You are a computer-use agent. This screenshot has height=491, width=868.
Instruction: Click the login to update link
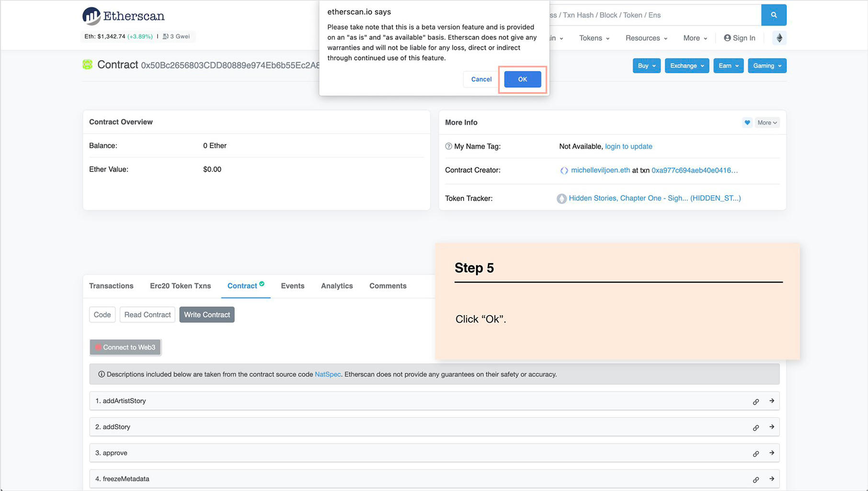628,146
